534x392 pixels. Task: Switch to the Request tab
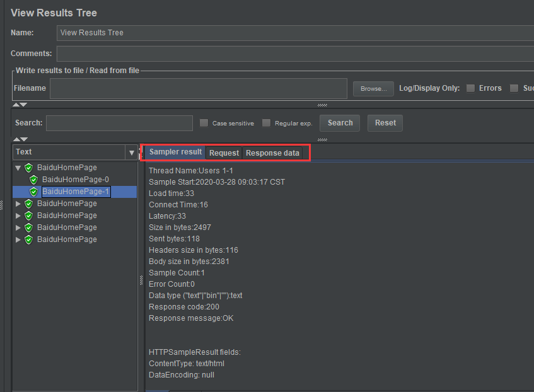pos(224,153)
